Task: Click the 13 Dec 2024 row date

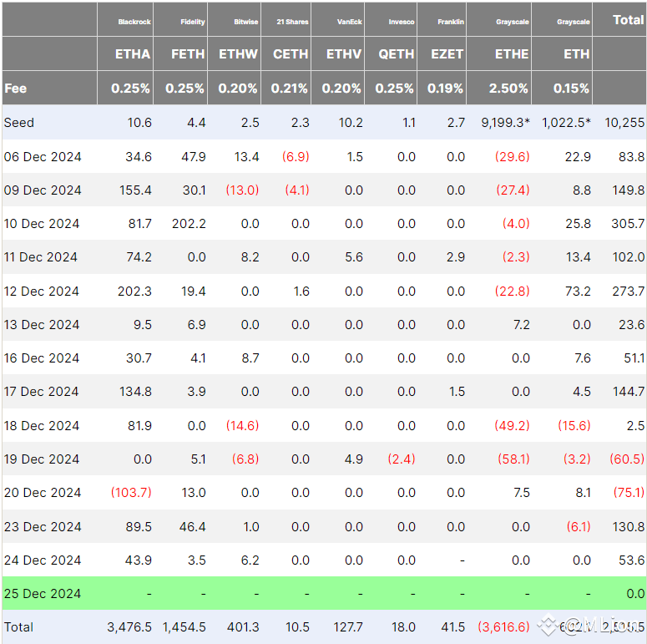Action: point(42,325)
